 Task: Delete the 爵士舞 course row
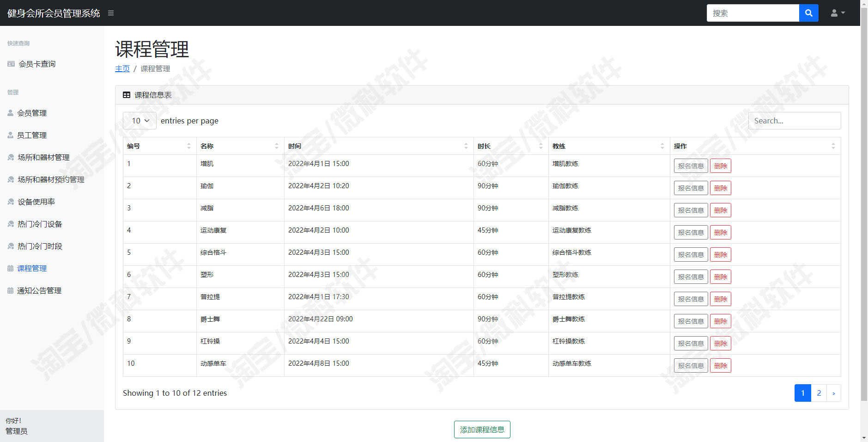click(x=720, y=321)
